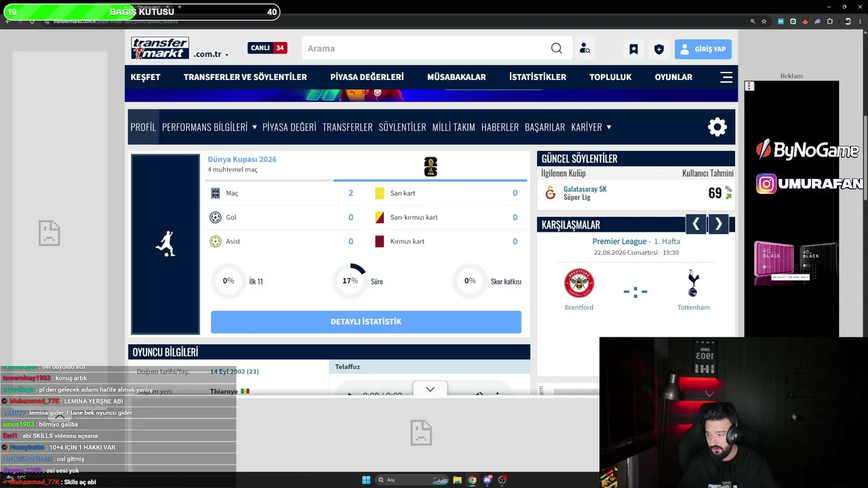
Task: Go to next match with right arrow
Action: pyautogui.click(x=718, y=224)
